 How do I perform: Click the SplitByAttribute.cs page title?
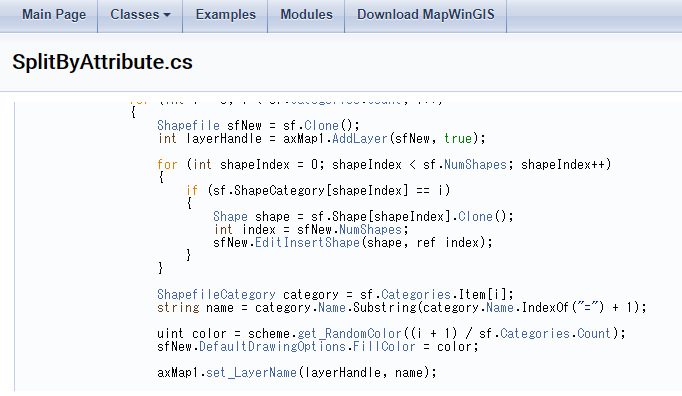(x=102, y=62)
